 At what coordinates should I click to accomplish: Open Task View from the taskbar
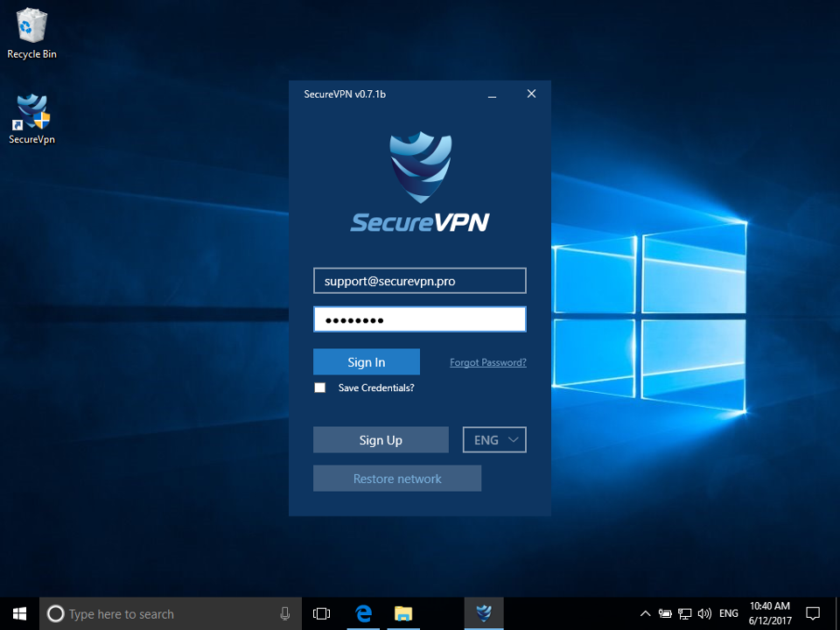coord(321,614)
